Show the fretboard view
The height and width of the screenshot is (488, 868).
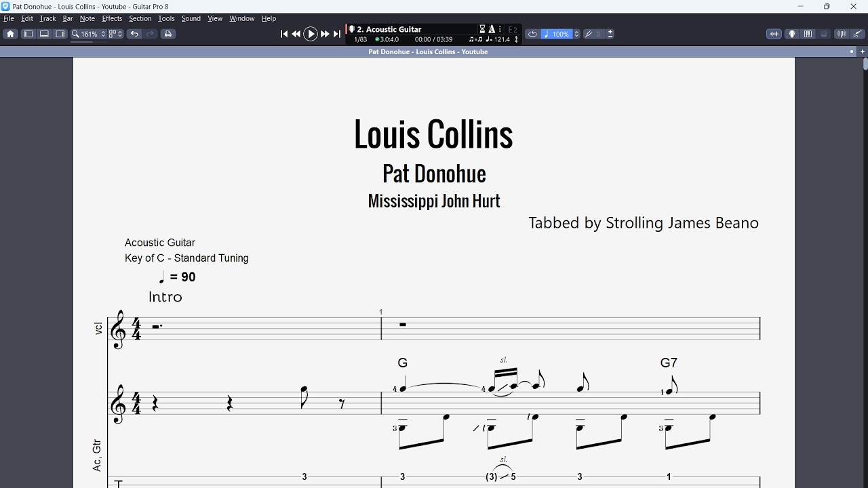(792, 34)
